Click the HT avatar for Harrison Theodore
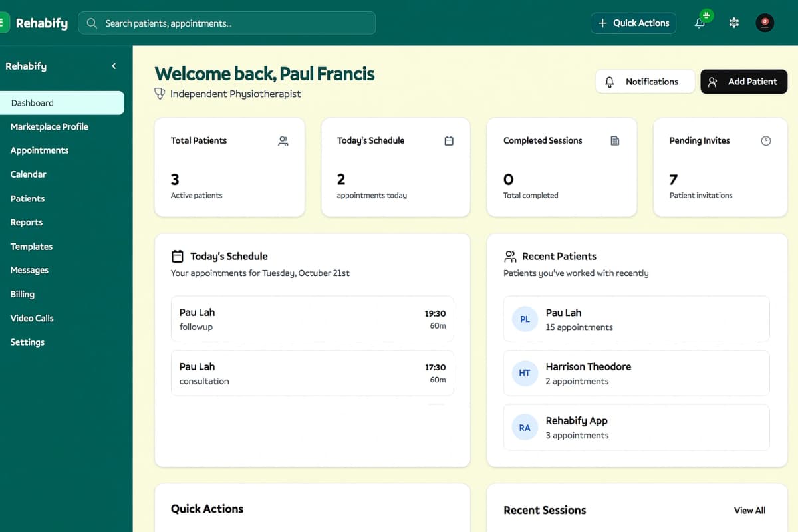Image resolution: width=798 pixels, height=532 pixels. click(x=525, y=373)
